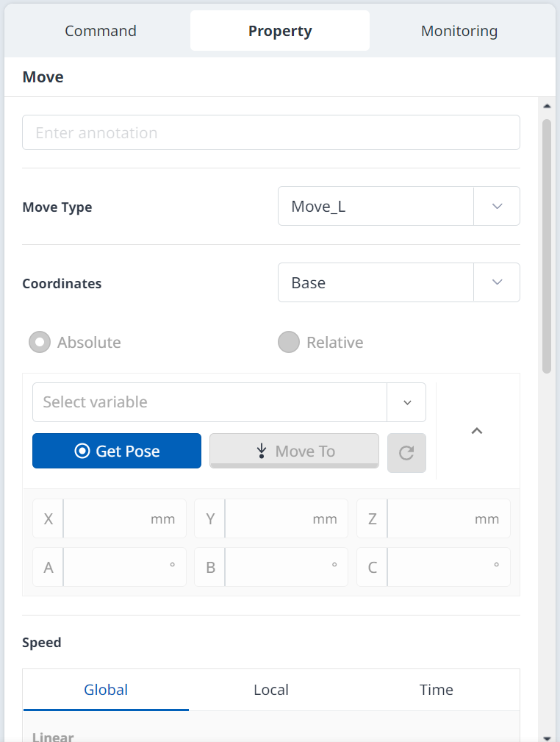This screenshot has height=742, width=560.
Task: Click the Get Pose button
Action: (117, 451)
